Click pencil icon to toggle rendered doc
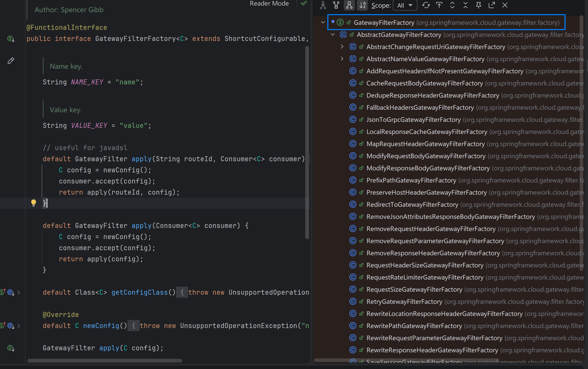Screen dimensions: 588x369 [x=11, y=61]
